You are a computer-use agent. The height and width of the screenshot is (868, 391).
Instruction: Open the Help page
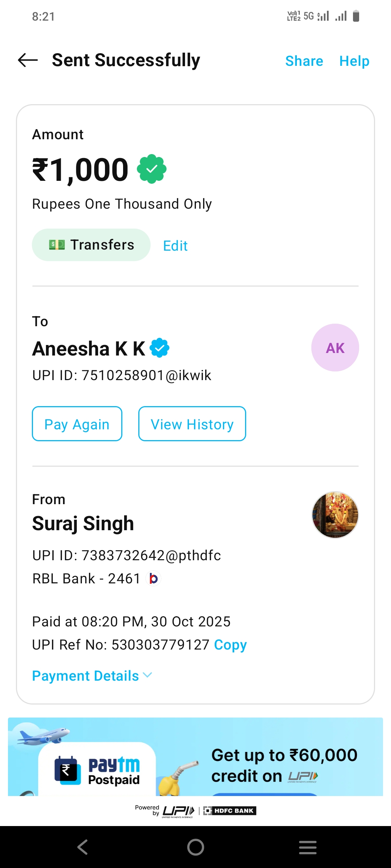click(x=354, y=61)
